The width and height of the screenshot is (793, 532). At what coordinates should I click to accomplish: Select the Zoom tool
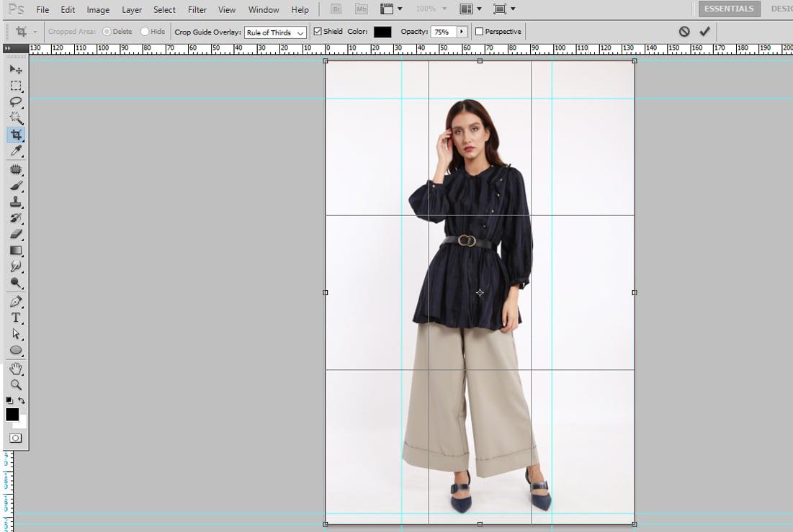tap(16, 384)
